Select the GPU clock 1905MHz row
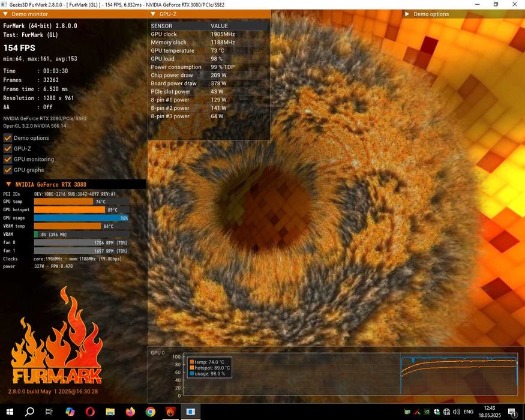The width and height of the screenshot is (525, 420). click(x=209, y=34)
